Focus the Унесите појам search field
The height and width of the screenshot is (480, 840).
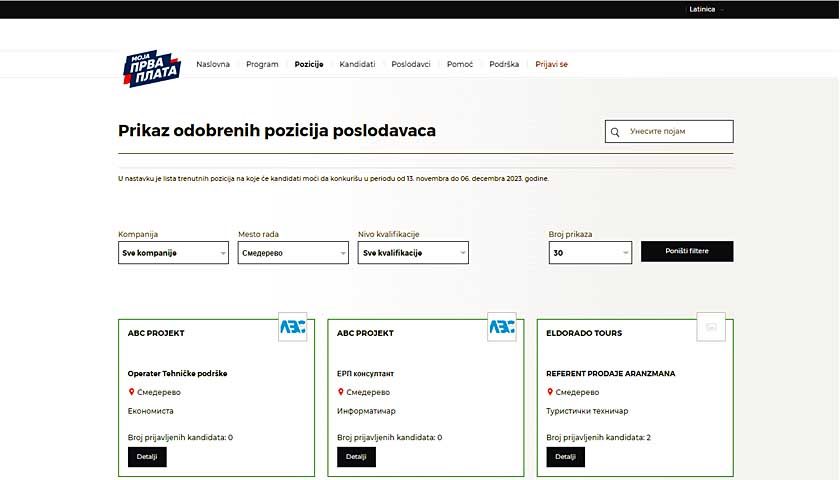[x=669, y=131]
